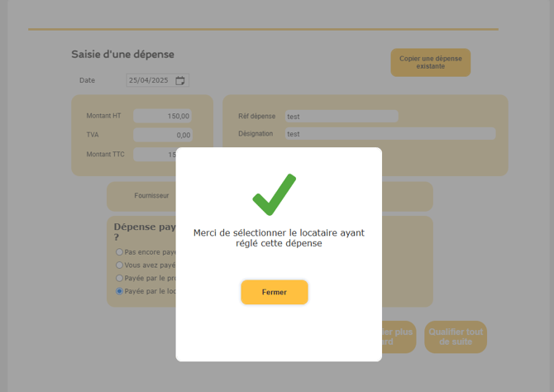This screenshot has height=392, width=554.
Task: Click 'Copier une dépense existante' button
Action: coord(430,63)
